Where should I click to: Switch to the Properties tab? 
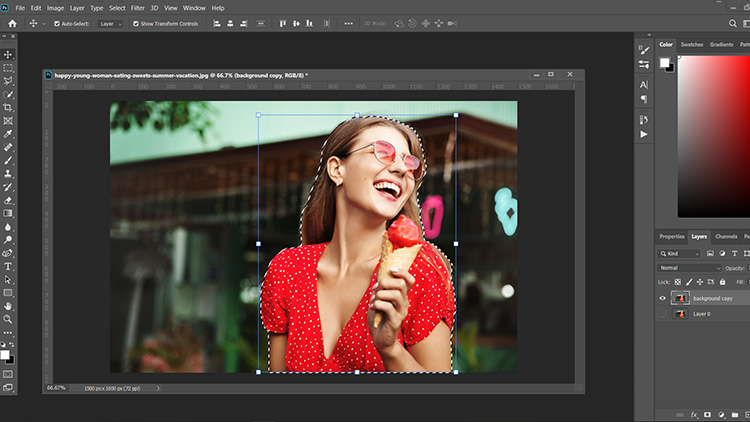pyautogui.click(x=672, y=236)
